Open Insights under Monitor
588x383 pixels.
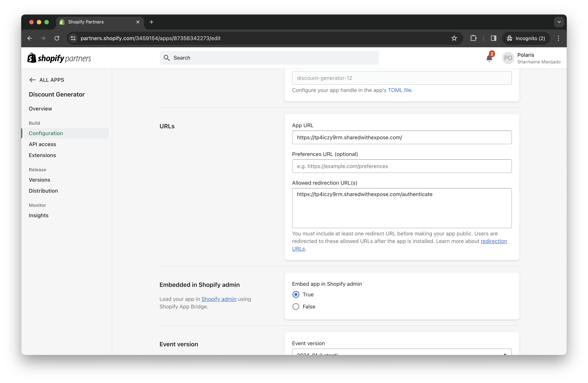(38, 215)
